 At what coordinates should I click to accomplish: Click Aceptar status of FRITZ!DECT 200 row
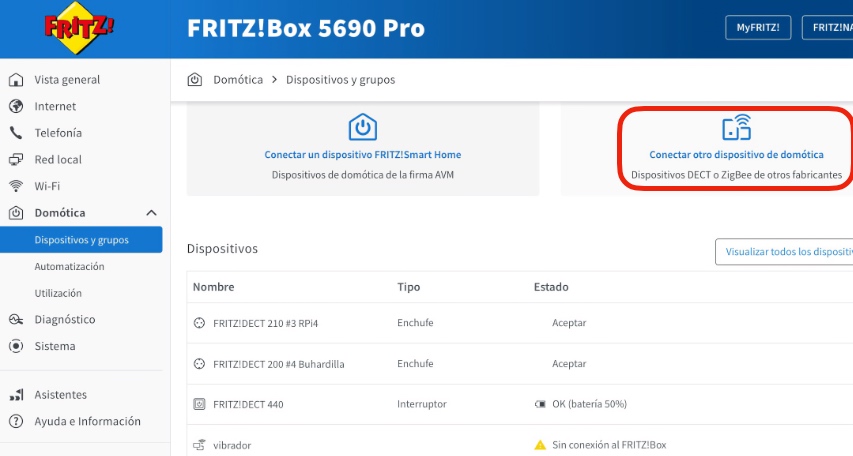569,363
